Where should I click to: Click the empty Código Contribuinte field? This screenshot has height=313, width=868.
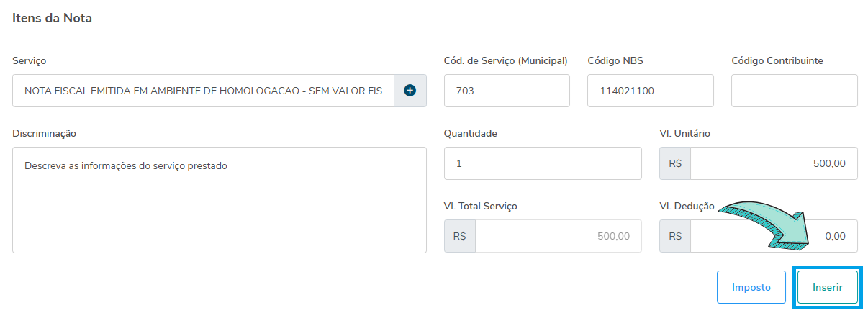[x=794, y=91]
